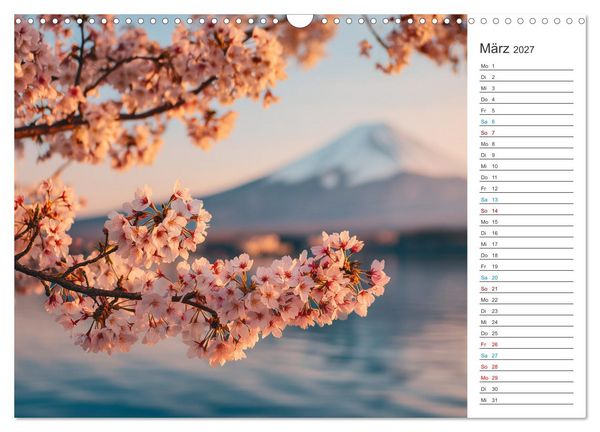This screenshot has width=600, height=432.
Task: Select the blue 'Sa 20' calendar row
Action: 527,277
